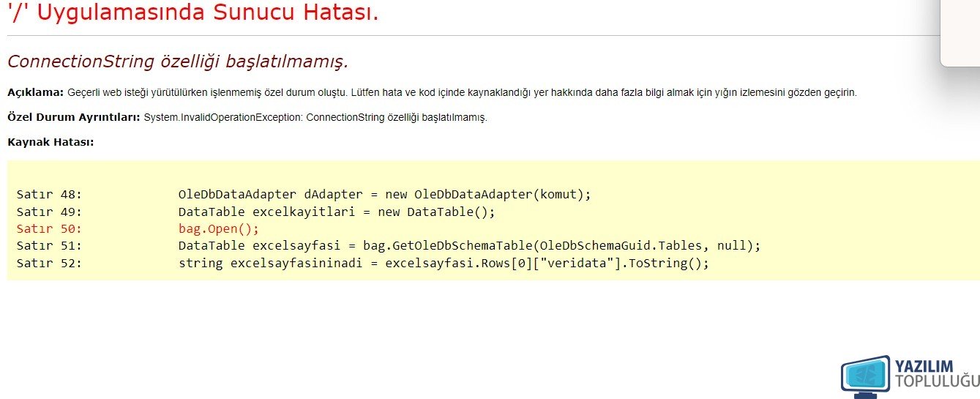Click the Açıklama label
Screen dimensions: 980x399
pos(36,93)
